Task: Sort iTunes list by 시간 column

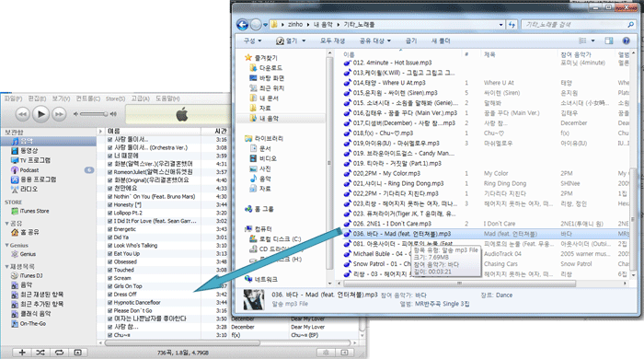Action: 214,131
